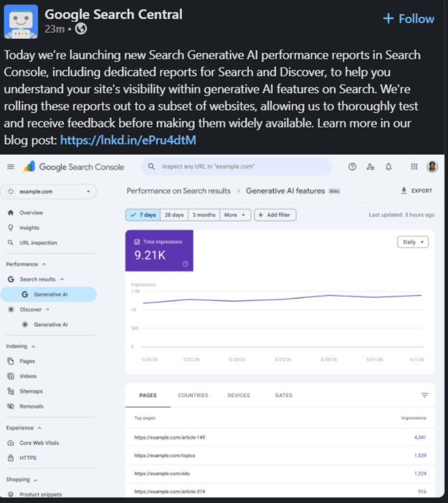Click the Google Search Console logo
This screenshot has width=448, height=503.
73,167
